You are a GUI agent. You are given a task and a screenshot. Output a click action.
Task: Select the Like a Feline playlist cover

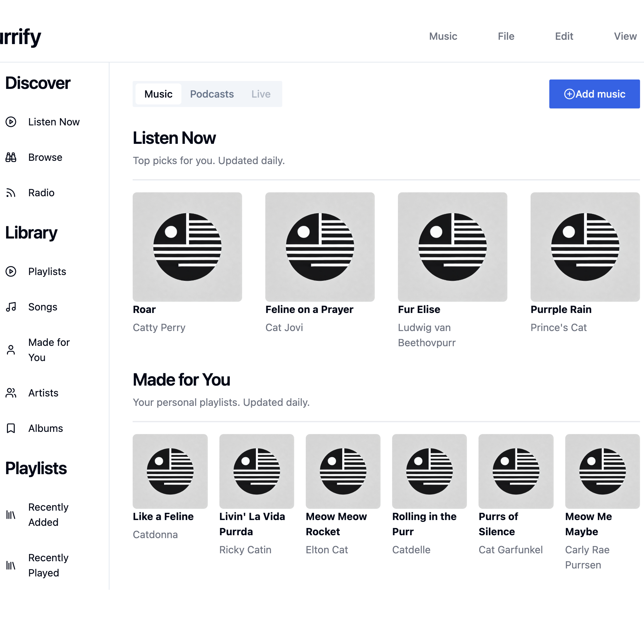(170, 471)
